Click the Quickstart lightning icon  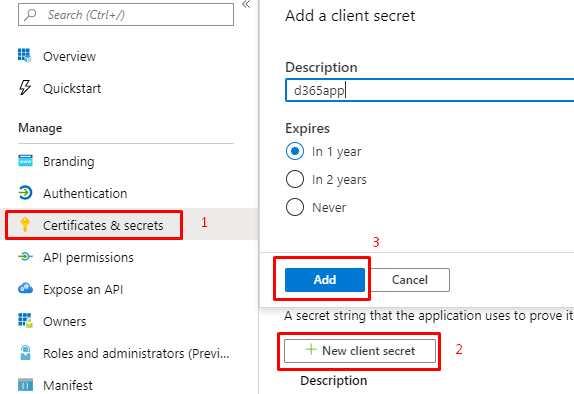25,88
